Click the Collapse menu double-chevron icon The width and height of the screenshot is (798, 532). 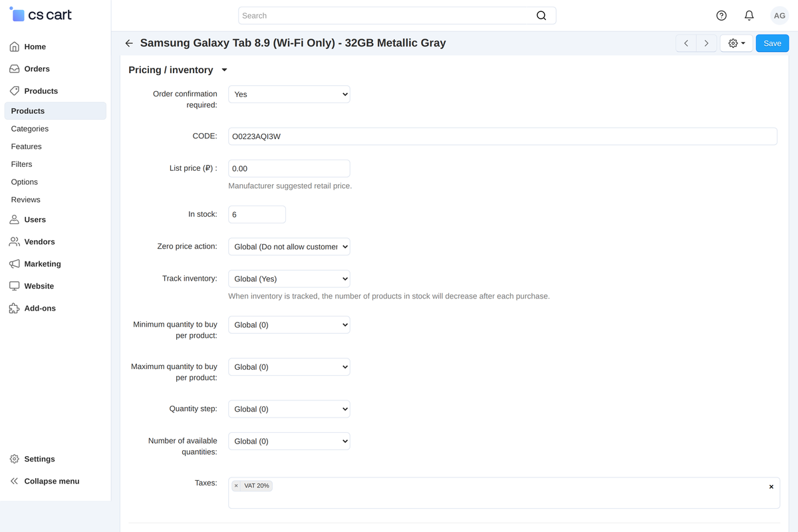point(14,481)
